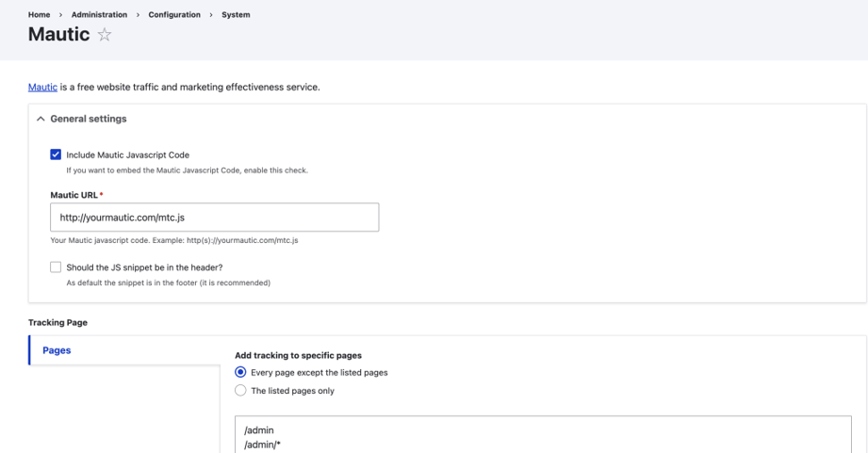Click Add tracking to specific pages label
The image size is (868, 453).
(x=299, y=356)
